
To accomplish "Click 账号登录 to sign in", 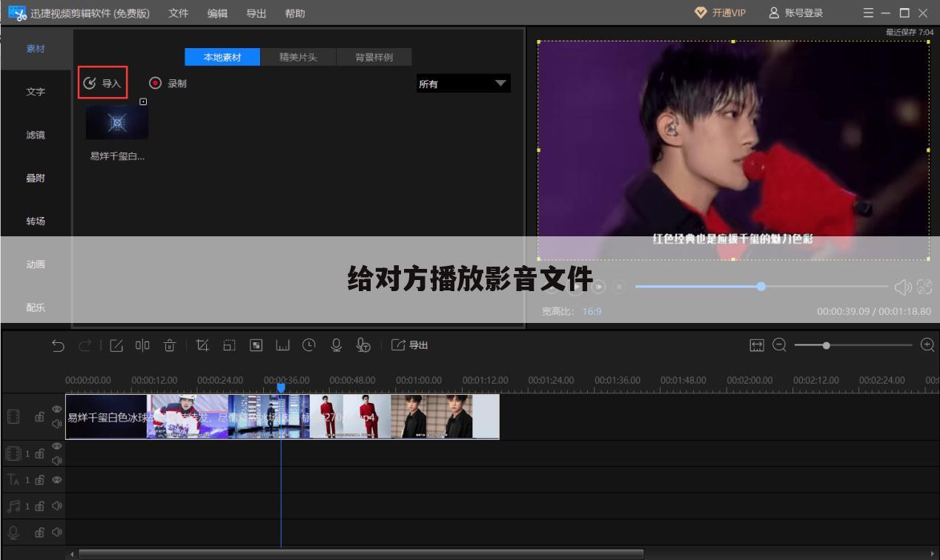I will pyautogui.click(x=796, y=13).
